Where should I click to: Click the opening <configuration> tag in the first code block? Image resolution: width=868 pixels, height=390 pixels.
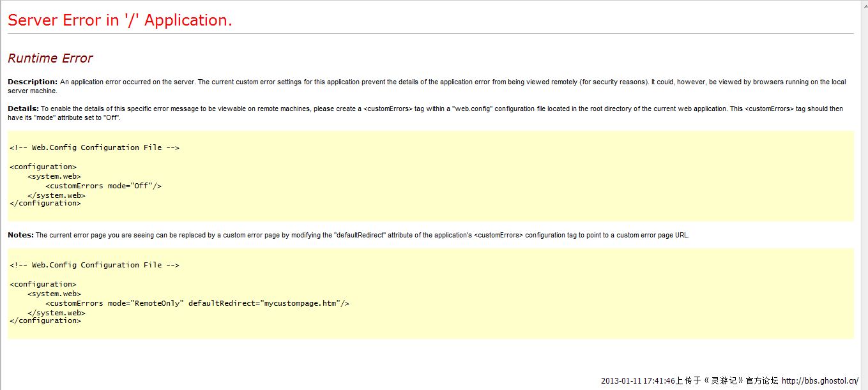pos(43,167)
